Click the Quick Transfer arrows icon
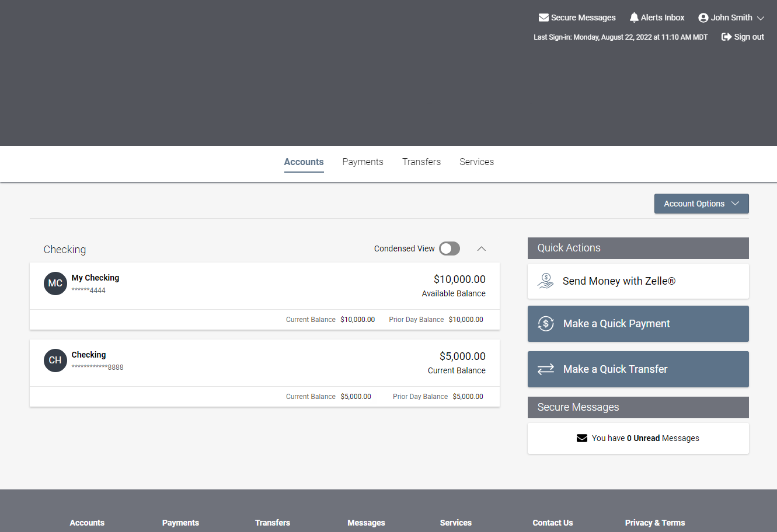The height and width of the screenshot is (532, 777). tap(546, 369)
